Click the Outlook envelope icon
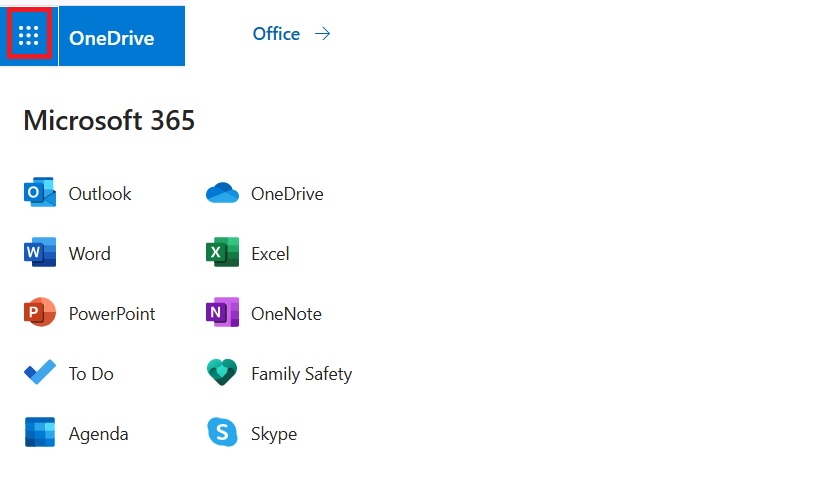Screen dimensions: 818x478 coord(40,194)
